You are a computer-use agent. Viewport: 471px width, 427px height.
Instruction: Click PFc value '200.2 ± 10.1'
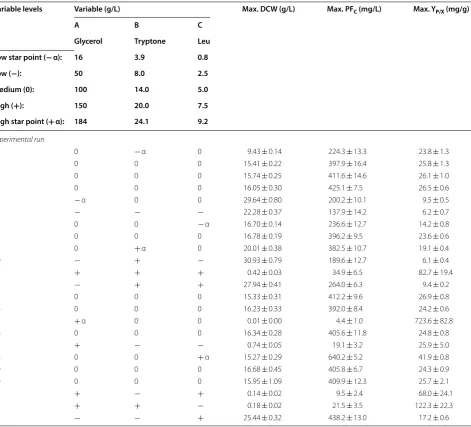(347, 200)
